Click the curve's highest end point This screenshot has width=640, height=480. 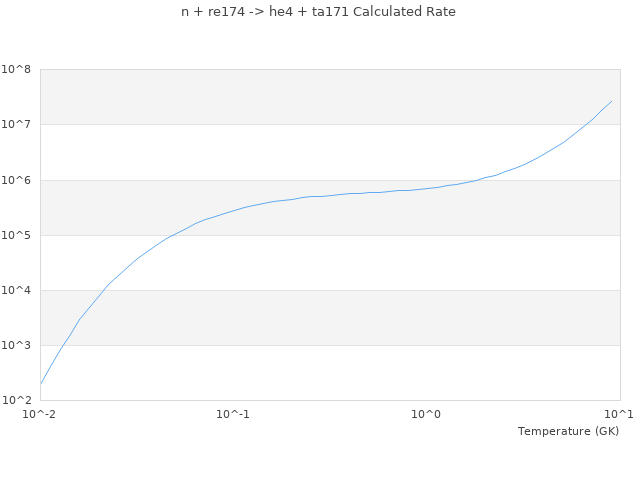[611, 101]
